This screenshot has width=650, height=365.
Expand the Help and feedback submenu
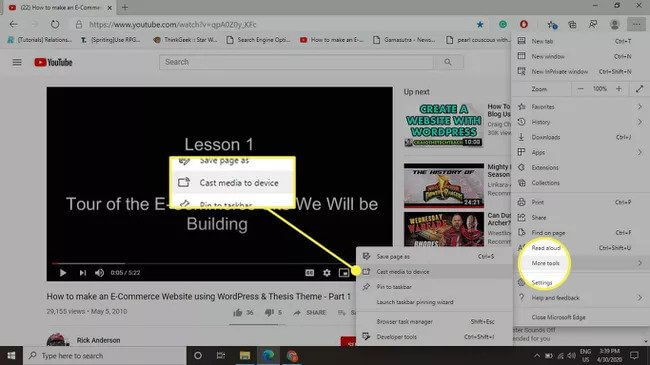pos(580,298)
